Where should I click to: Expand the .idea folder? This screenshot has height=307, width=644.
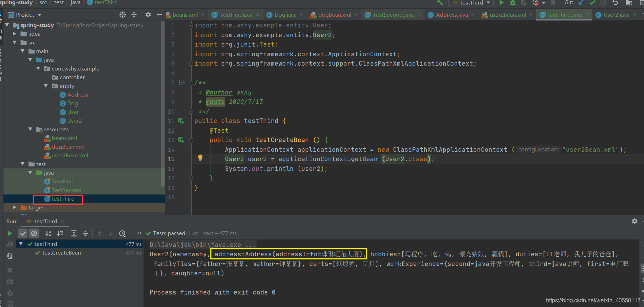click(x=15, y=34)
